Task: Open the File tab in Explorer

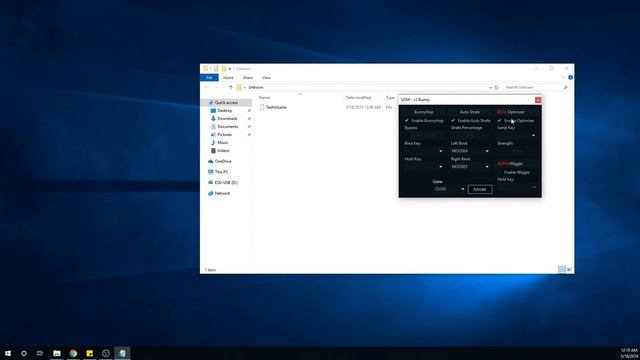Action: coord(209,78)
